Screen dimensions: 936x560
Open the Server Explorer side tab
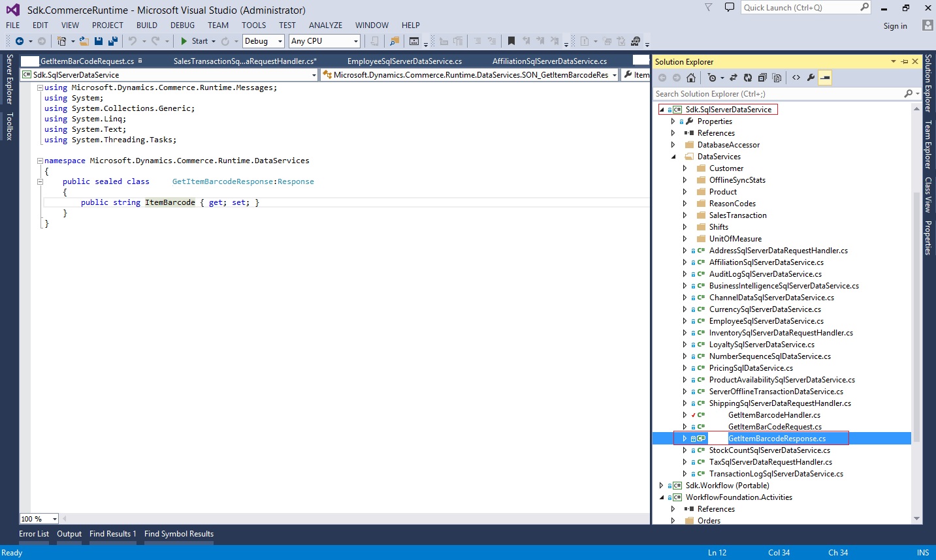pyautogui.click(x=9, y=79)
